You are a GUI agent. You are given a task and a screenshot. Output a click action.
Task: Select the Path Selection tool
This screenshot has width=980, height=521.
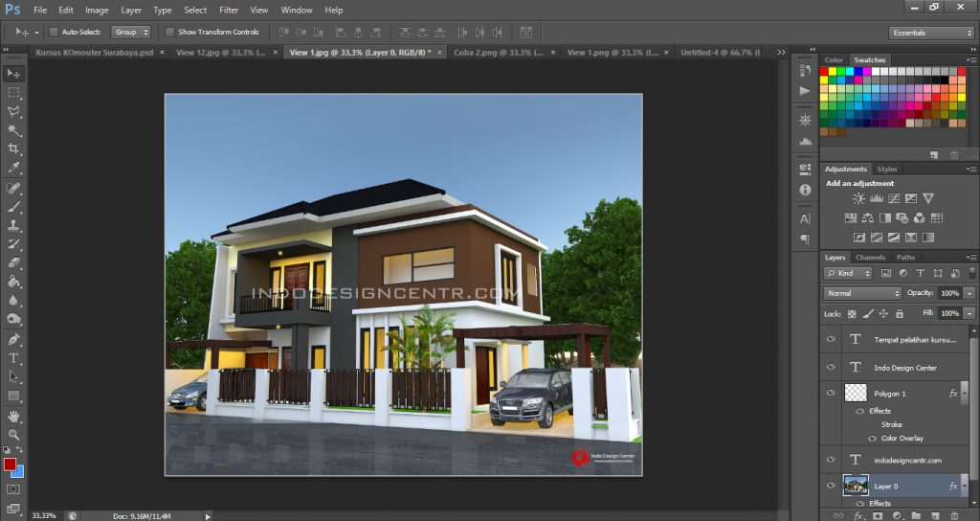coord(13,377)
